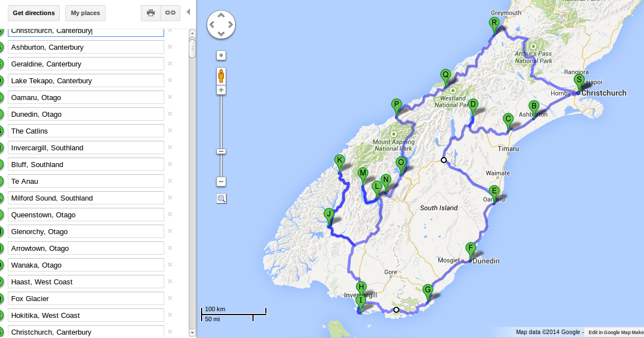
Task: Remove the Hokitika, West Coast destination
Action: (170, 315)
